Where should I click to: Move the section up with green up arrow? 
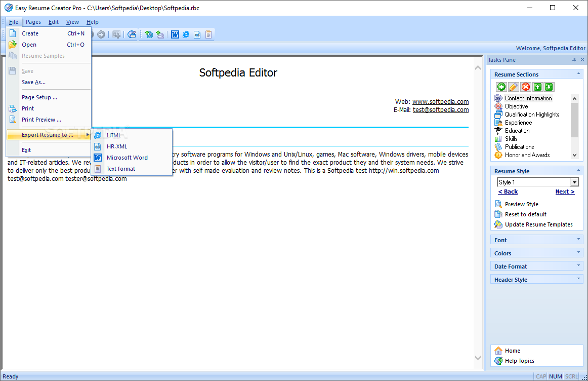pos(537,87)
